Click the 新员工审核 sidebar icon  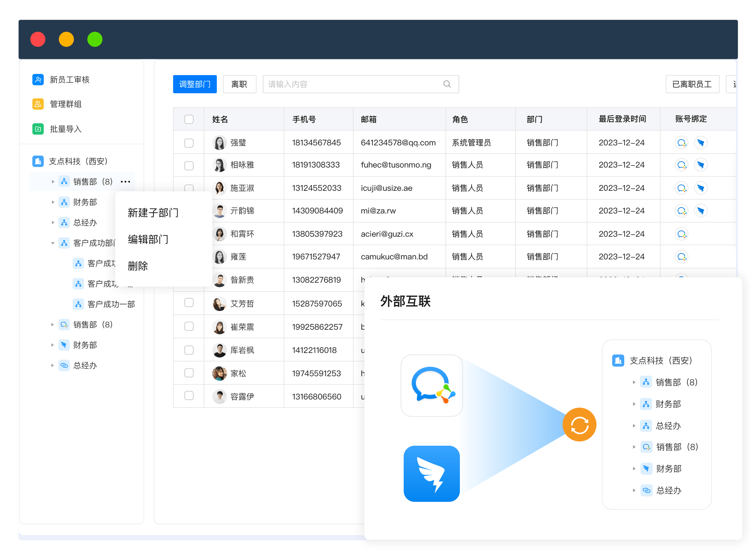[x=38, y=80]
